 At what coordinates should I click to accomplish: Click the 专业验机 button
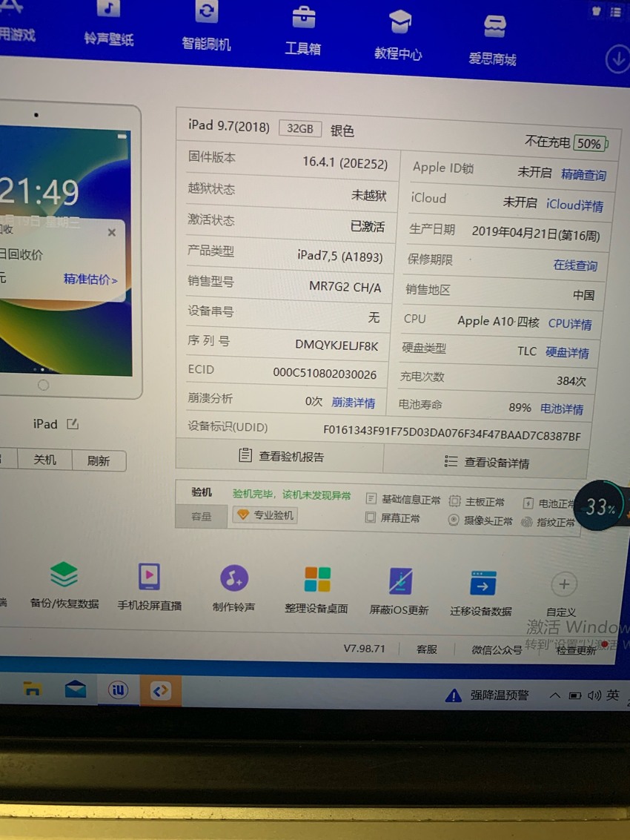click(x=266, y=515)
